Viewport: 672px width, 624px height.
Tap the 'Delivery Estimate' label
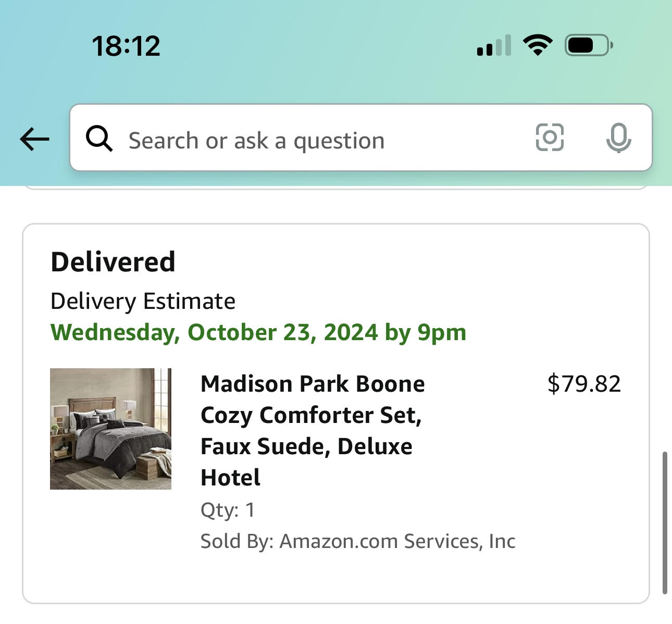tap(143, 301)
